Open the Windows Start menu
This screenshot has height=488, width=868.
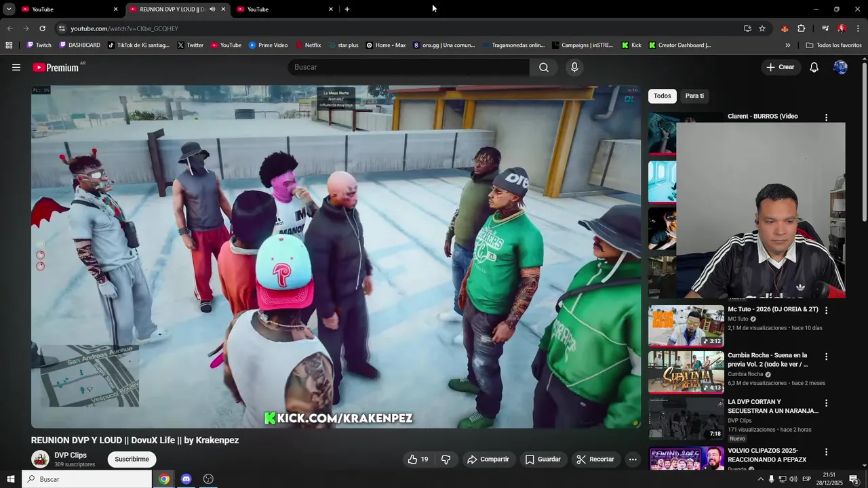click(10, 479)
